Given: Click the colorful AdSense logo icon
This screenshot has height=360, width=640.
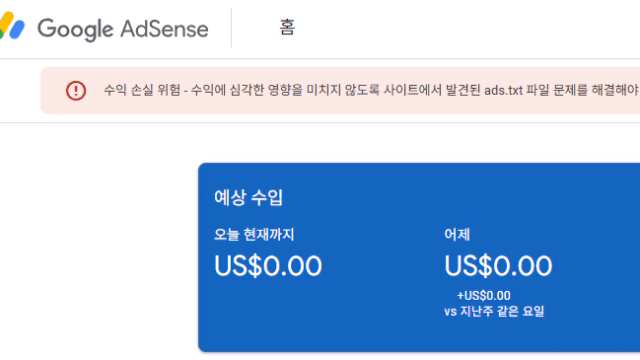Looking at the screenshot, I should coord(11,25).
